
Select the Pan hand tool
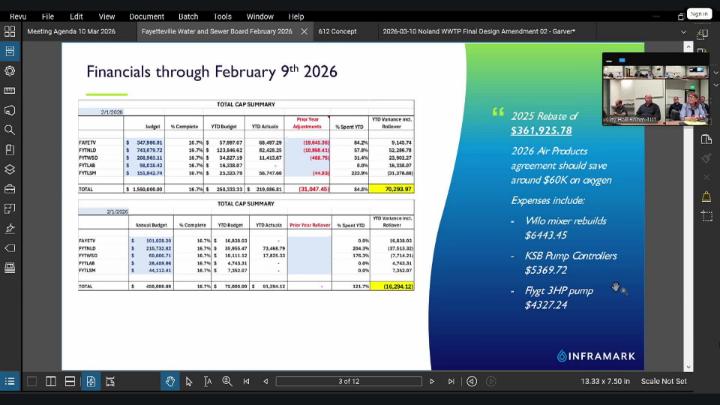click(170, 381)
